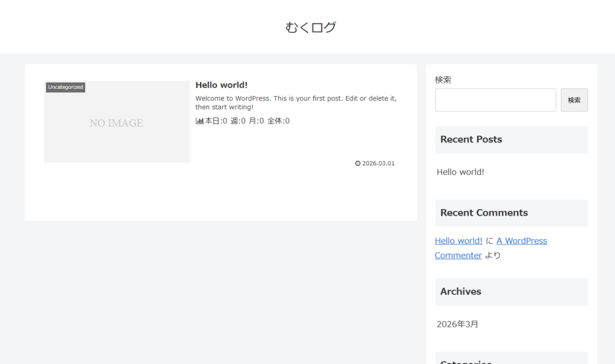The height and width of the screenshot is (364, 615).
Task: Select the Uncategorized label on thumbnail
Action: [65, 87]
